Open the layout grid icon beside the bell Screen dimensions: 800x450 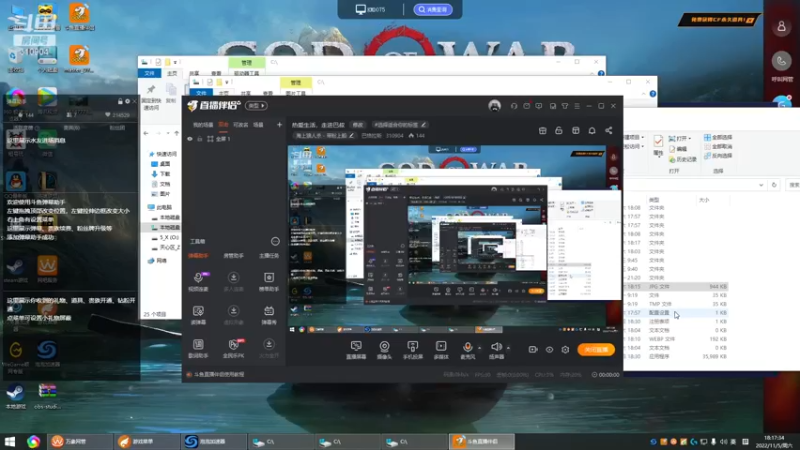click(x=576, y=131)
